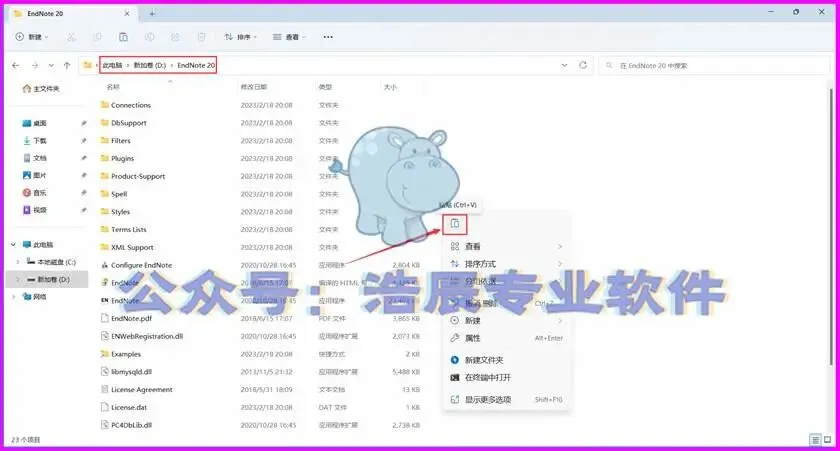Choose 属性 (Properties) in the context menu
The width and height of the screenshot is (840, 451).
pos(506,338)
